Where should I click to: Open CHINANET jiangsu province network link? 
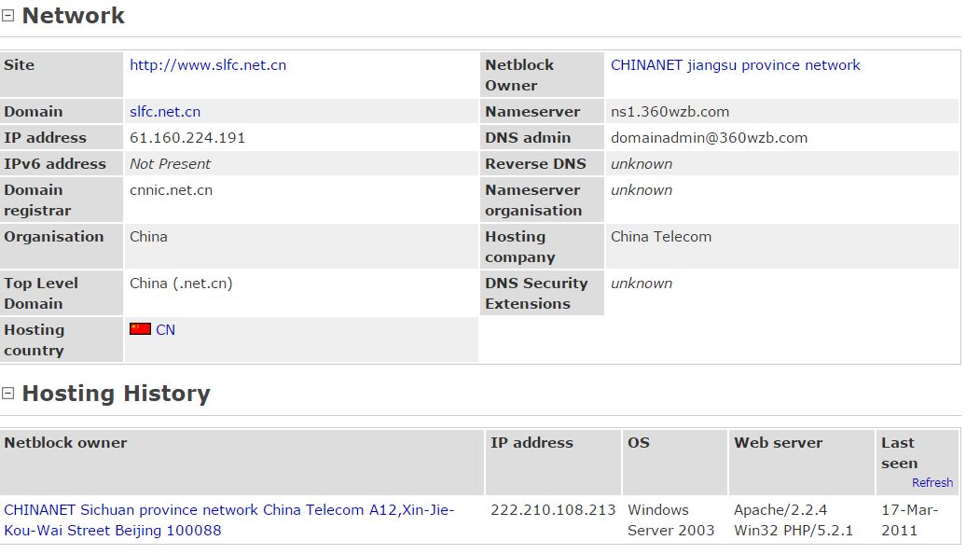click(x=735, y=65)
